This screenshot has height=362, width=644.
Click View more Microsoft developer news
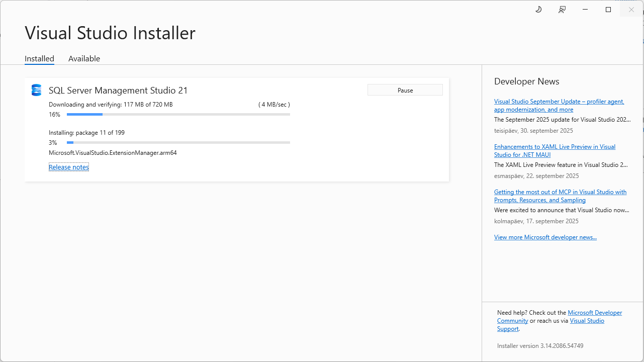click(545, 237)
